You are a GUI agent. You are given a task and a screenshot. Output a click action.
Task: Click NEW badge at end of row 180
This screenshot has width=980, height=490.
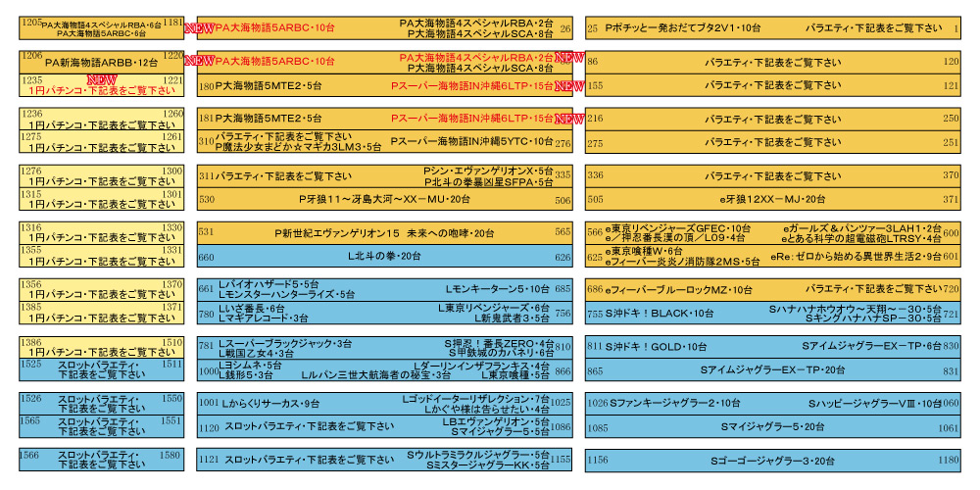tap(563, 86)
